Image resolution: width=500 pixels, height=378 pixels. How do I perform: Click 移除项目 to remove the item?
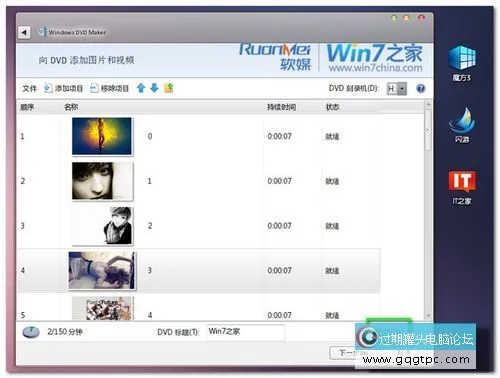(109, 88)
